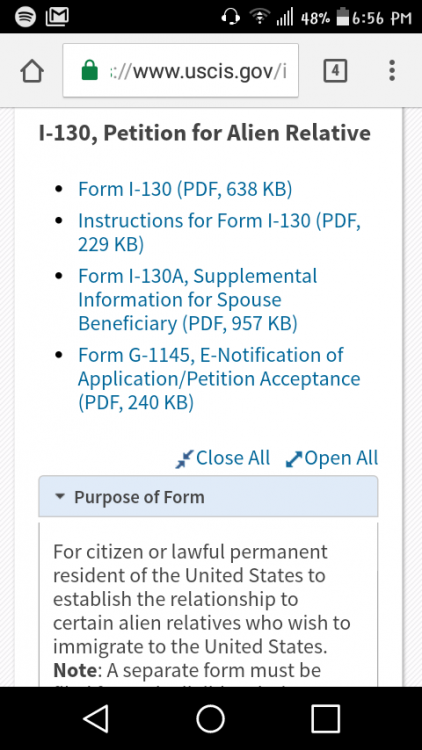422x750 pixels.
Task: Click the Open All text link
Action: coord(341,458)
